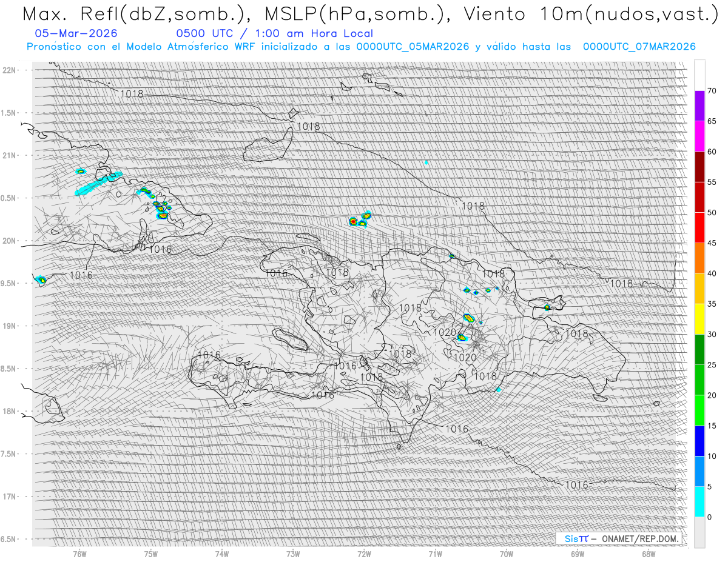
Task: Click the legend value '25'
Action: pyautogui.click(x=712, y=365)
